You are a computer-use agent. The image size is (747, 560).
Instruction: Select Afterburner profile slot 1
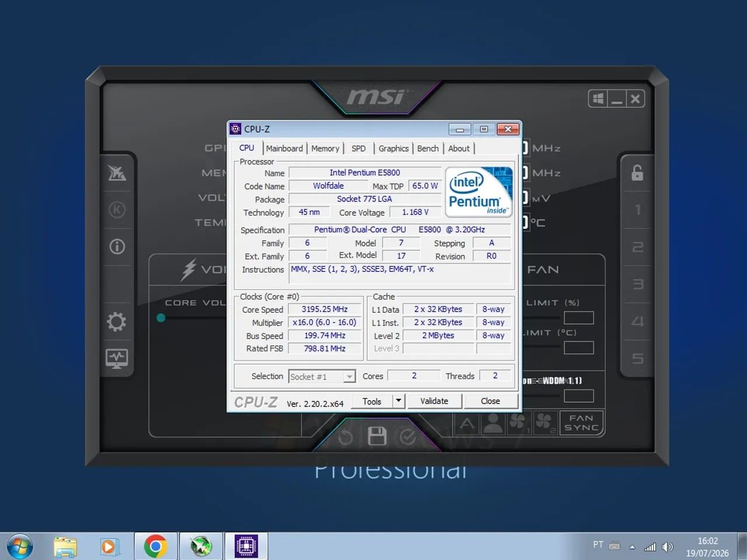pos(638,209)
